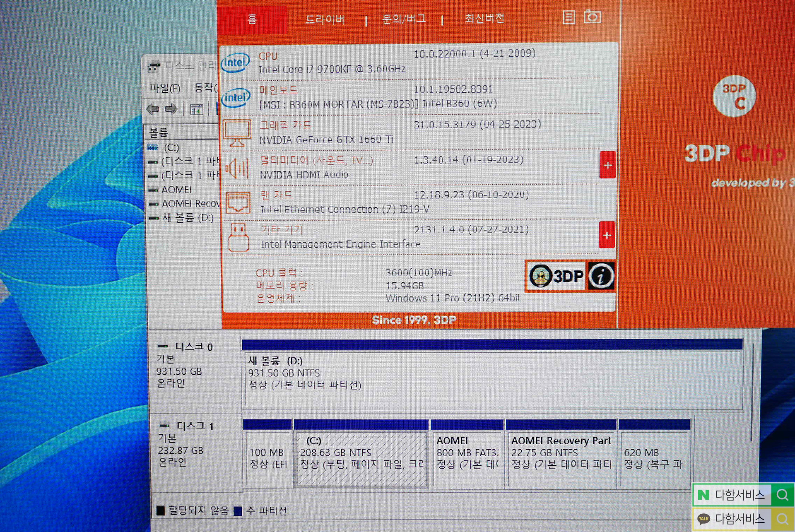This screenshot has height=532, width=795.
Task: Click the multimedia speaker sound icon
Action: pos(237,168)
